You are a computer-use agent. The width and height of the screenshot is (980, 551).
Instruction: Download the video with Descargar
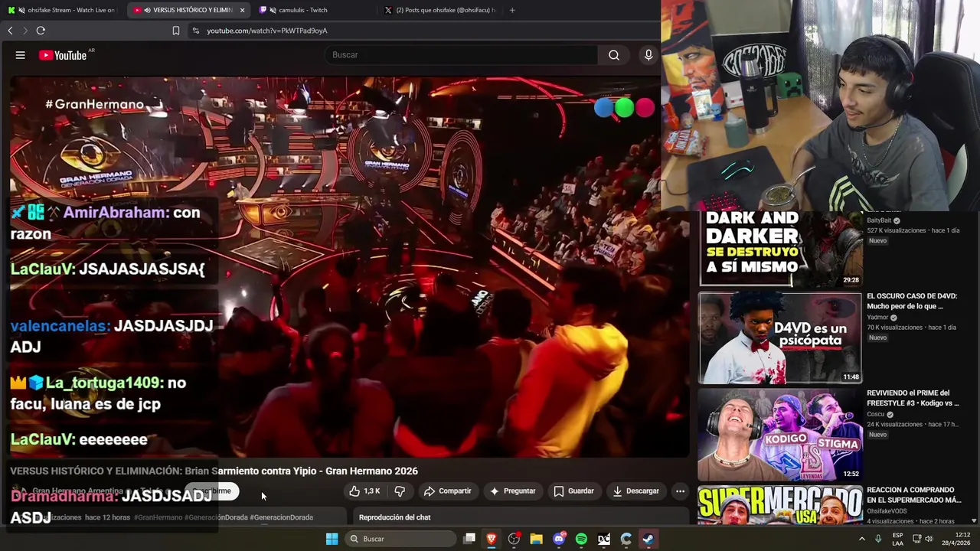pyautogui.click(x=636, y=491)
